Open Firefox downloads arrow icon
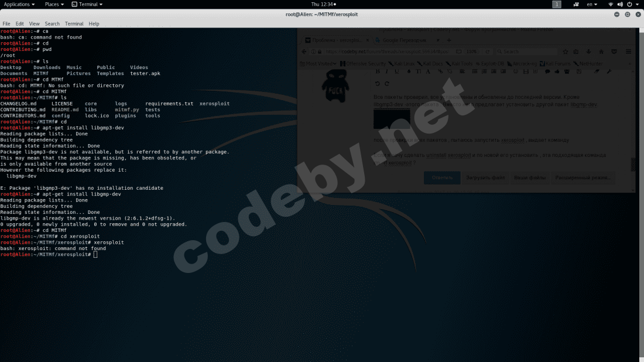The width and height of the screenshot is (644, 362). [x=588, y=52]
